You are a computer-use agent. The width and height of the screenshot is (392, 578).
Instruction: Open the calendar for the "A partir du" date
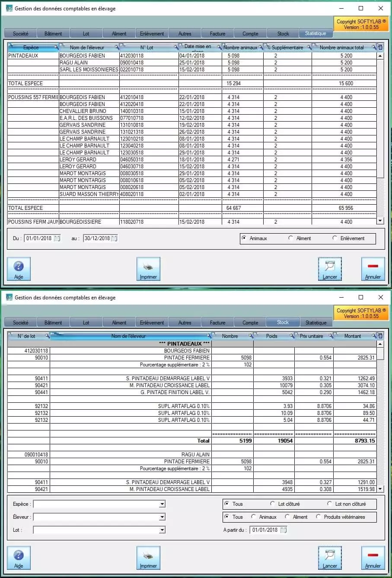click(284, 530)
